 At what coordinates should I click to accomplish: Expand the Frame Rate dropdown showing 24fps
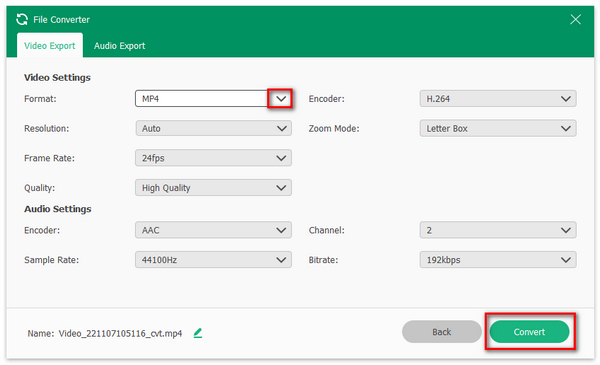214,158
